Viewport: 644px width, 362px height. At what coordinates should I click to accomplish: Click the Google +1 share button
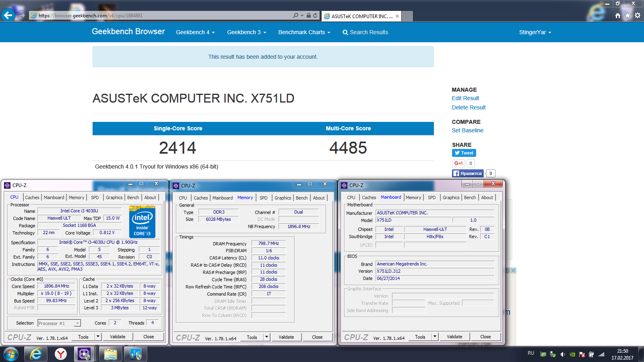458,163
